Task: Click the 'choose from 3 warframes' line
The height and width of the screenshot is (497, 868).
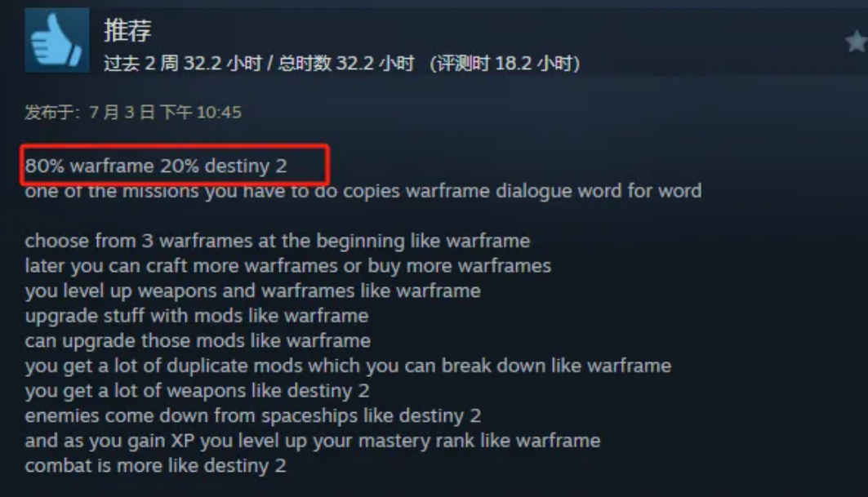Action: coord(278,241)
